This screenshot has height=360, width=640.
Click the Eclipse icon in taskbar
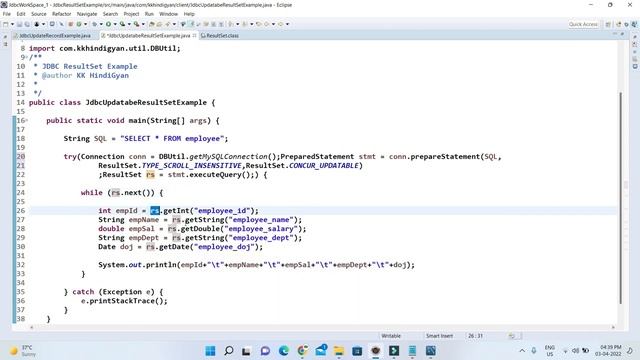376,351
